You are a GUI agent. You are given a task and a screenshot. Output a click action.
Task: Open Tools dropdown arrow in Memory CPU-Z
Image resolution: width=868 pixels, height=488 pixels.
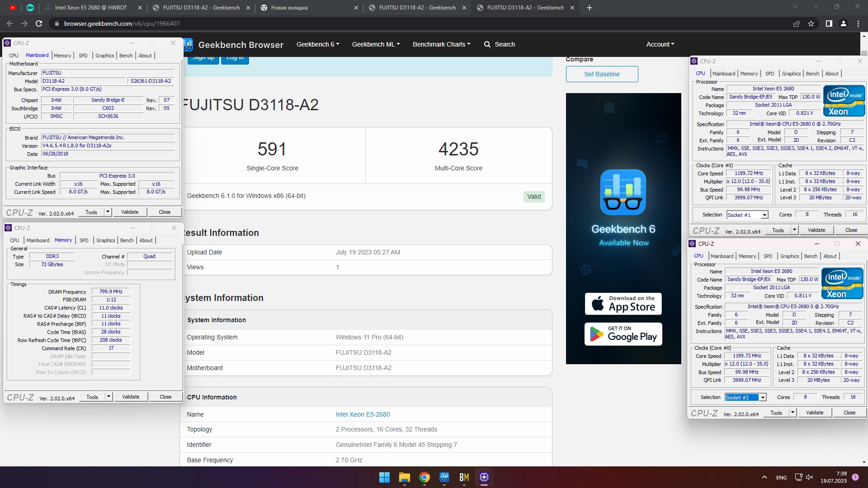tap(108, 397)
